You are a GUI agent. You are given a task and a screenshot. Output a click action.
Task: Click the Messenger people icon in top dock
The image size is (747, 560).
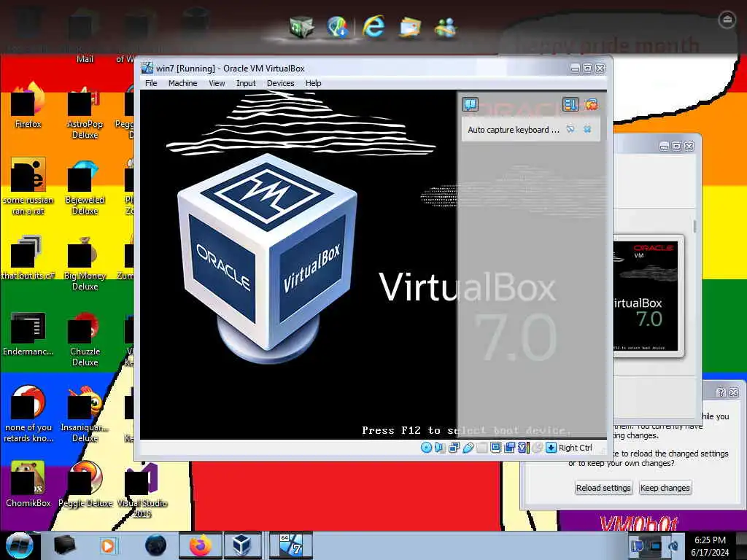point(446,27)
